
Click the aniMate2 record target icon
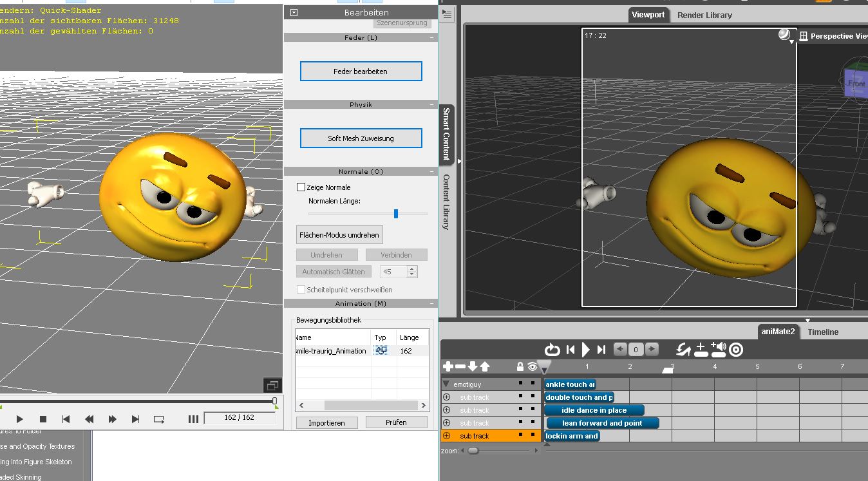736,350
